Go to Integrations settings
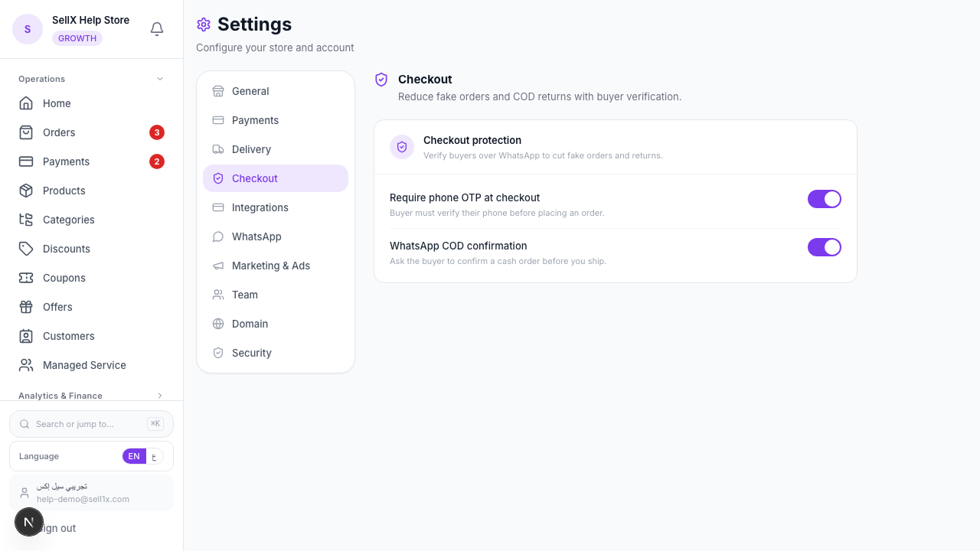The image size is (980, 551). (x=276, y=207)
